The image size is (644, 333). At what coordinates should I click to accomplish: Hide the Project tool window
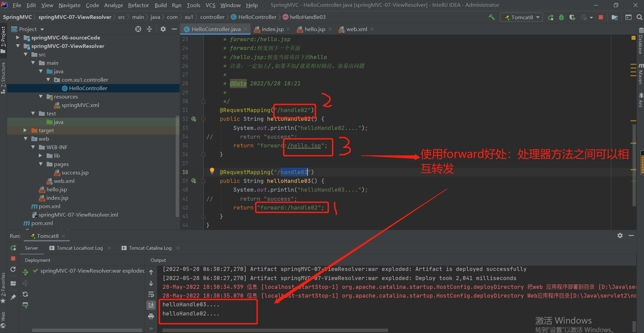tap(174, 29)
